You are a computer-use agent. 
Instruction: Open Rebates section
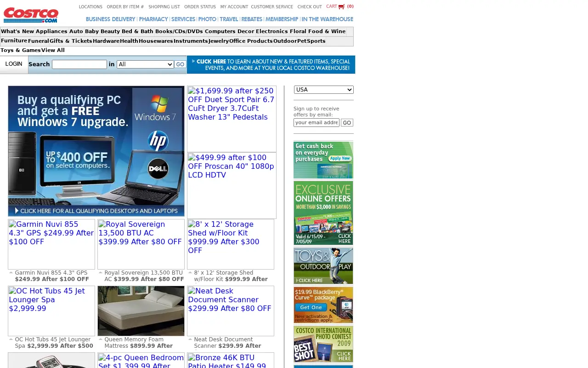(x=252, y=19)
